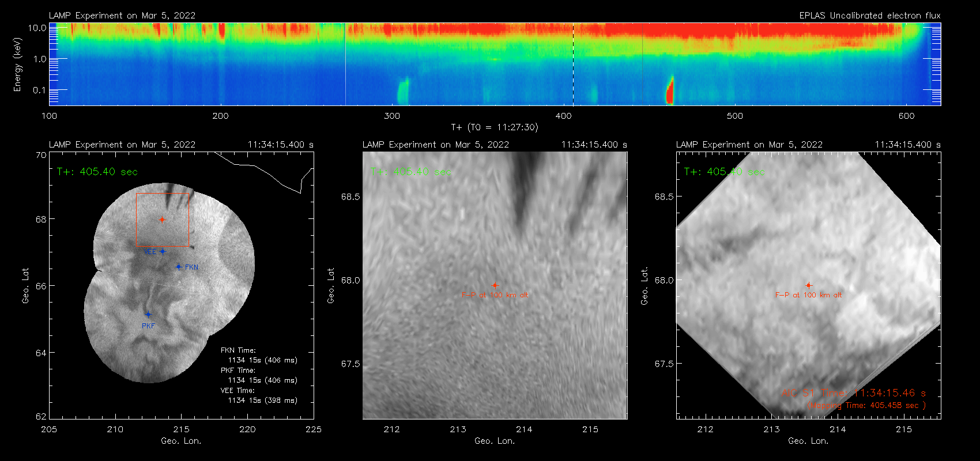The height and width of the screenshot is (461, 980).
Task: Click the 10.0 energy tick label
Action: click(x=37, y=28)
